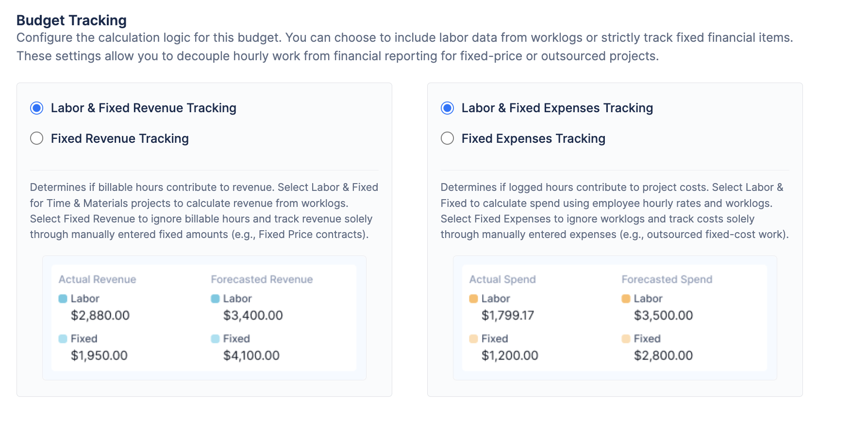Click Actual Revenue Labor blue color swatch
Image resolution: width=868 pixels, height=442 pixels.
tap(63, 299)
